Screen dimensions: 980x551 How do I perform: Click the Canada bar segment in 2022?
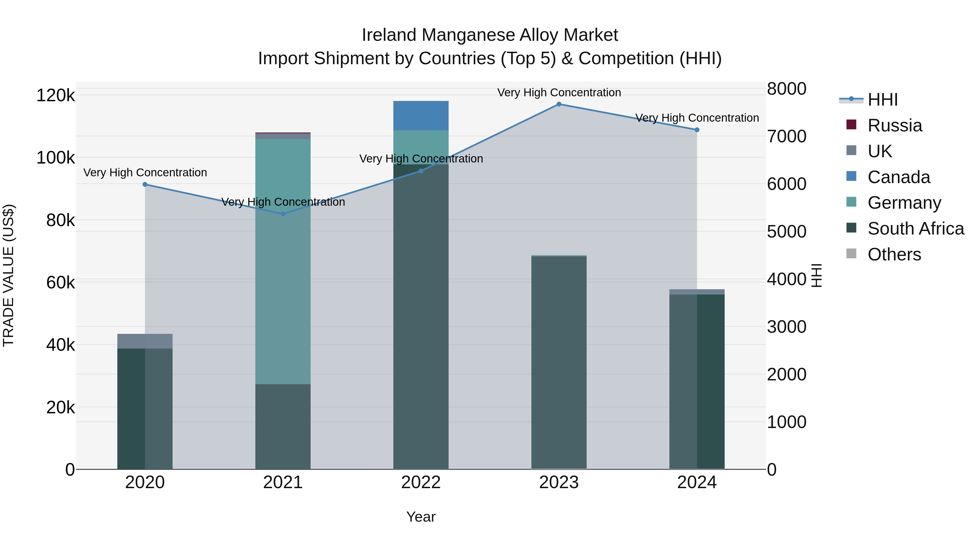[421, 116]
